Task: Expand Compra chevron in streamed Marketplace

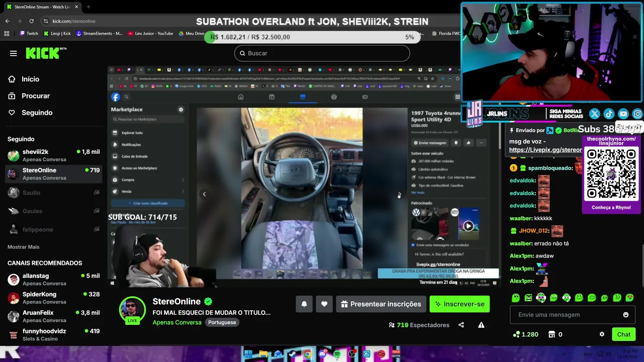Action: click(x=183, y=179)
